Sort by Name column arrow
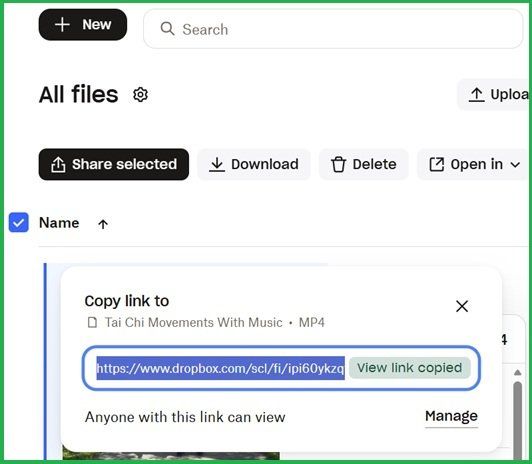This screenshot has height=464, width=532. click(x=103, y=224)
